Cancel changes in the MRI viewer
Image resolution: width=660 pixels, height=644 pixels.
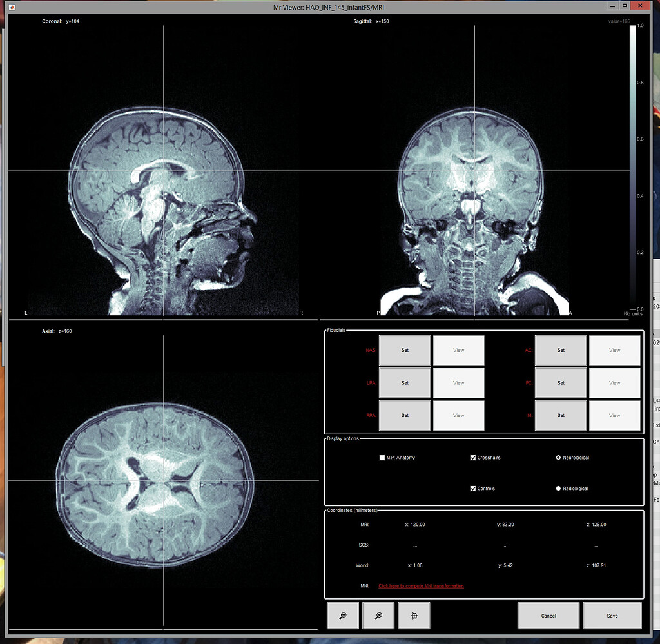click(x=548, y=616)
